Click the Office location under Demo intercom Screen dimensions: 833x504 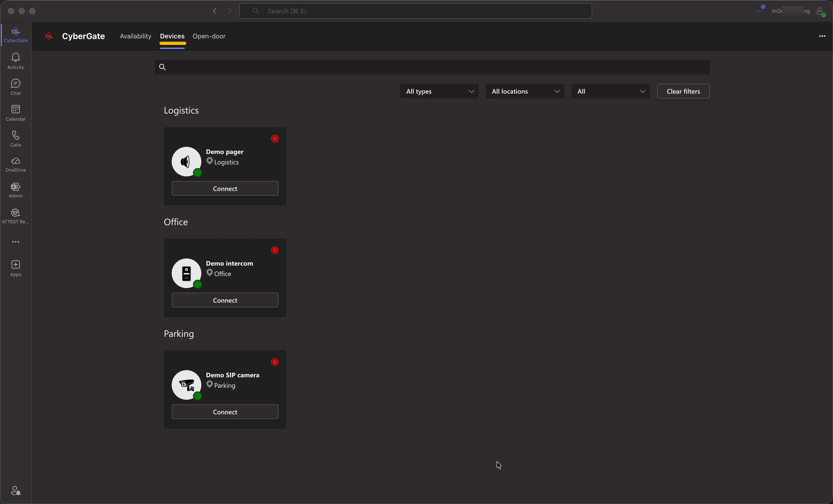(222, 274)
